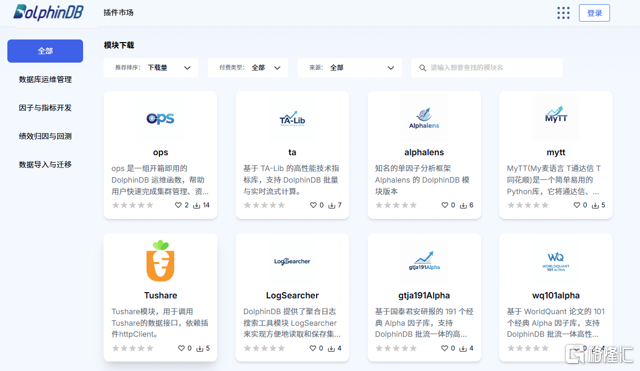The image size is (640, 371).
Task: Open the WQ WorldQuant module logo
Action: pyautogui.click(x=556, y=262)
